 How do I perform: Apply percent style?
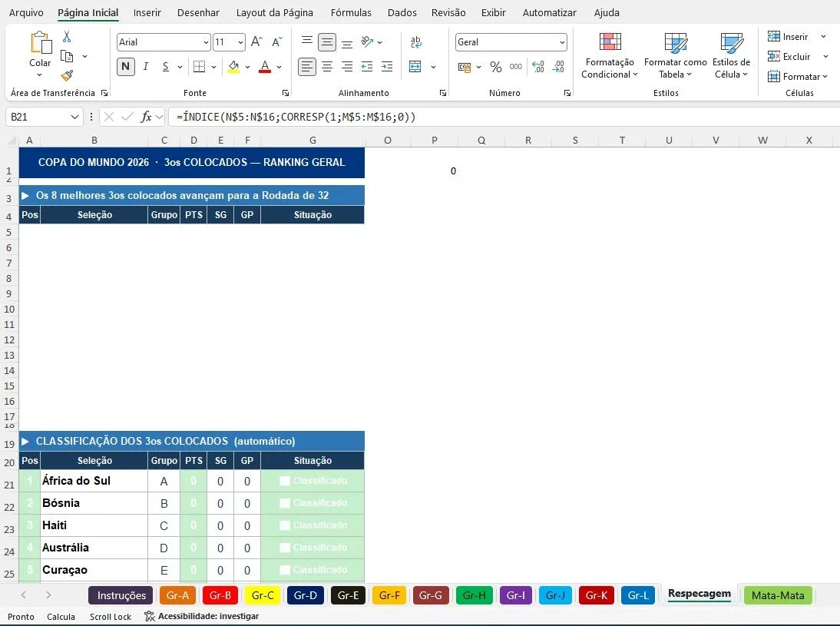pyautogui.click(x=496, y=67)
